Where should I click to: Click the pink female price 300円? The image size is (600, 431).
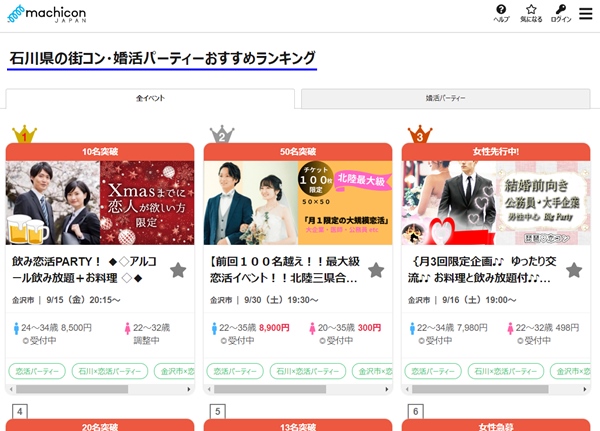(x=370, y=328)
